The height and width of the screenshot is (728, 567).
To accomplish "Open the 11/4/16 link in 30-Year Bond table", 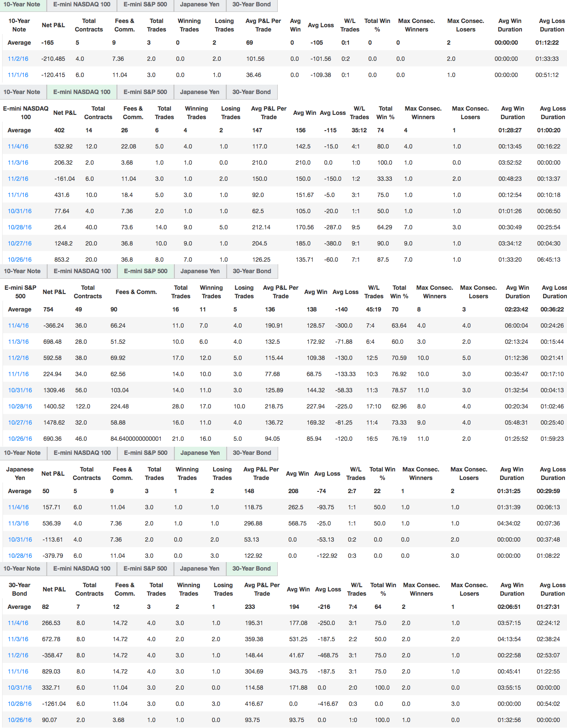I will (18, 623).
